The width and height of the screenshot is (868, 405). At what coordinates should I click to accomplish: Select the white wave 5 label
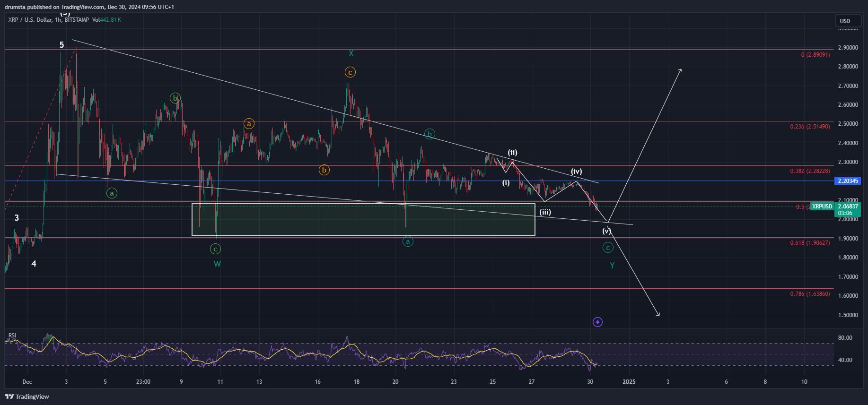click(61, 45)
